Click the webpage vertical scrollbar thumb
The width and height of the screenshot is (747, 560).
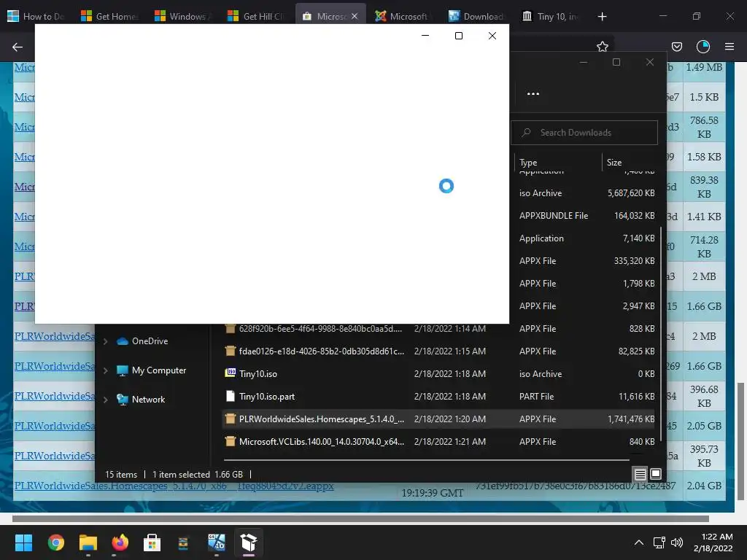tap(740, 441)
